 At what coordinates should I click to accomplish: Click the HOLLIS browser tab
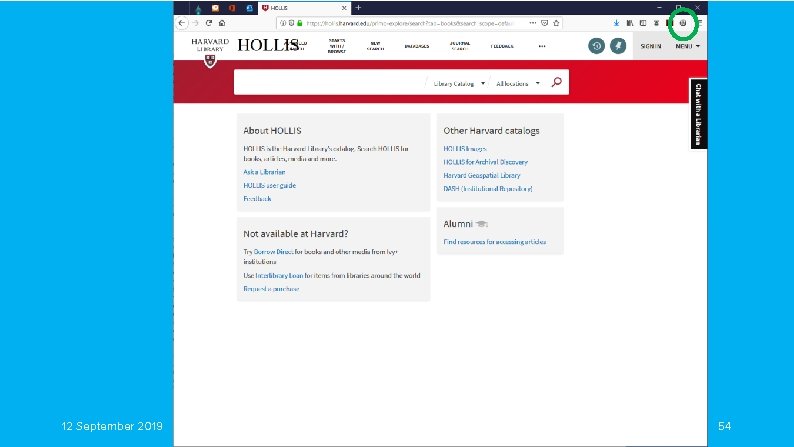(x=304, y=8)
